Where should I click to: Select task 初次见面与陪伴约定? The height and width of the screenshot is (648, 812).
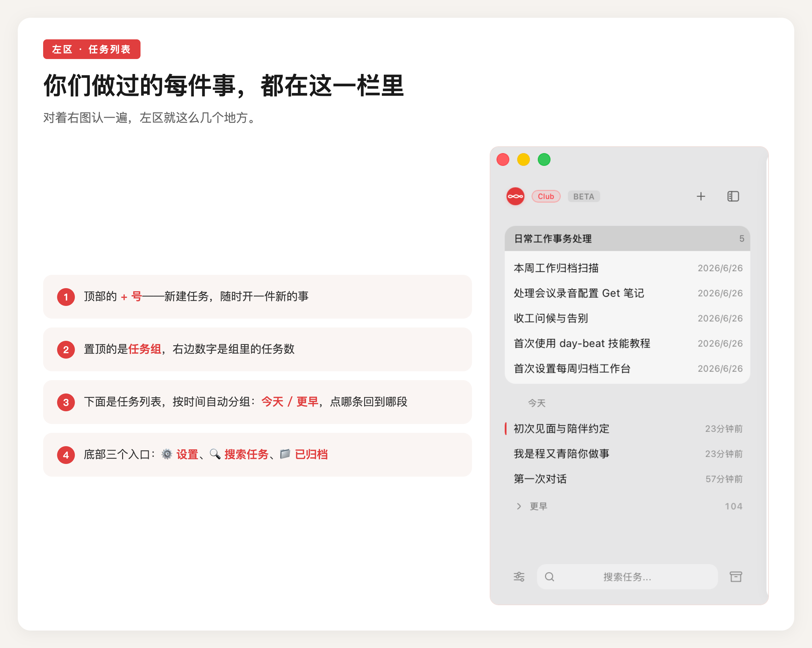point(627,429)
